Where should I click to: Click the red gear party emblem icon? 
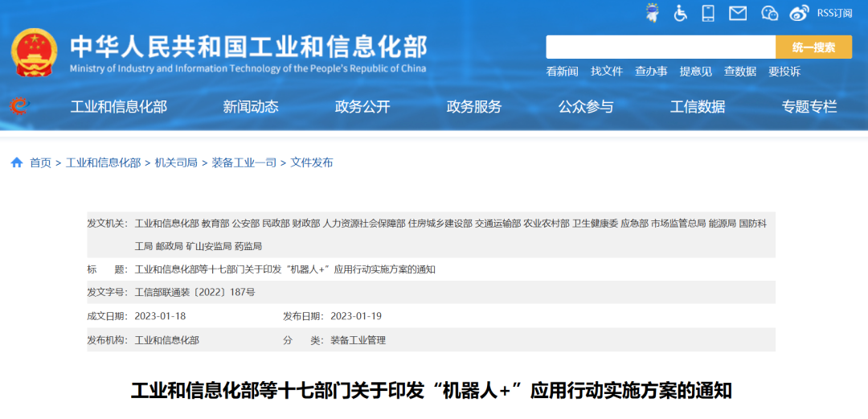coord(19,105)
